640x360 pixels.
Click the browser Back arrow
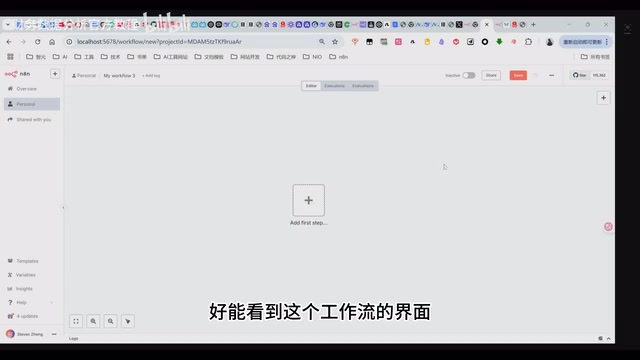(x=9, y=42)
